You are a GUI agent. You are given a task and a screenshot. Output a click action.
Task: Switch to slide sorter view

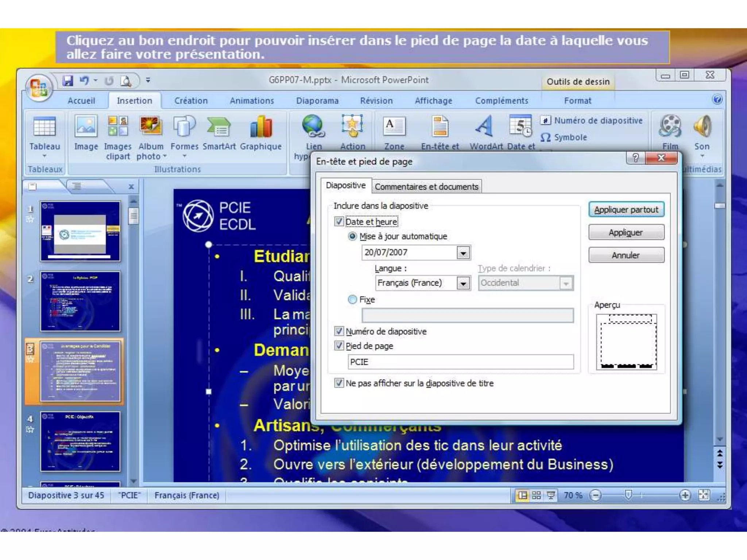click(x=537, y=495)
